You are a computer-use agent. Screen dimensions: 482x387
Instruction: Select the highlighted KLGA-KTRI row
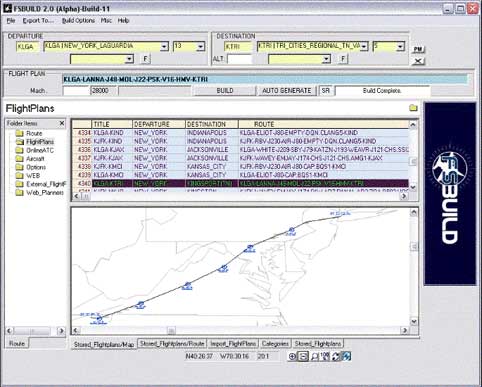[x=240, y=183]
